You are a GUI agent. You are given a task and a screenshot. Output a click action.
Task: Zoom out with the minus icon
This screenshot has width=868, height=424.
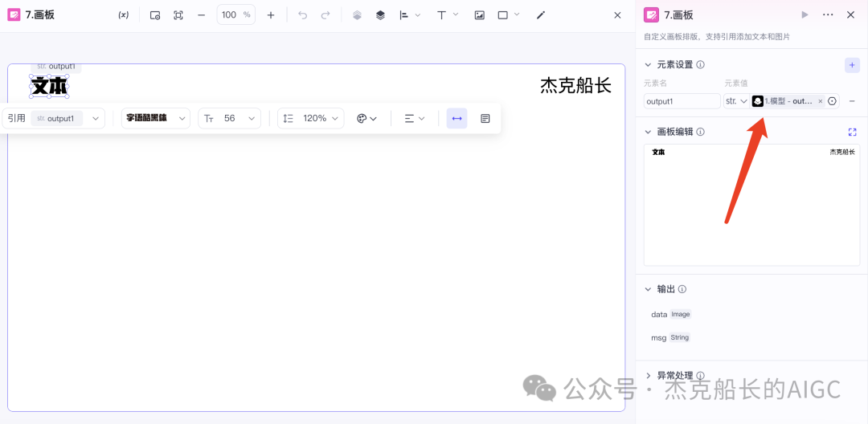[202, 15]
